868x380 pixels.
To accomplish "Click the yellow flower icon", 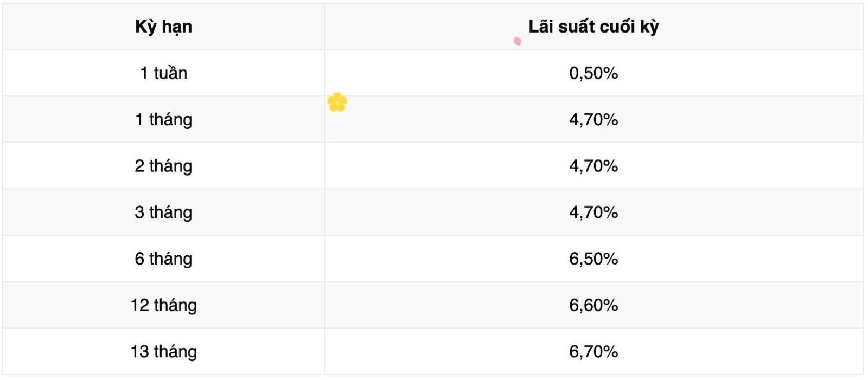I will click(337, 102).
